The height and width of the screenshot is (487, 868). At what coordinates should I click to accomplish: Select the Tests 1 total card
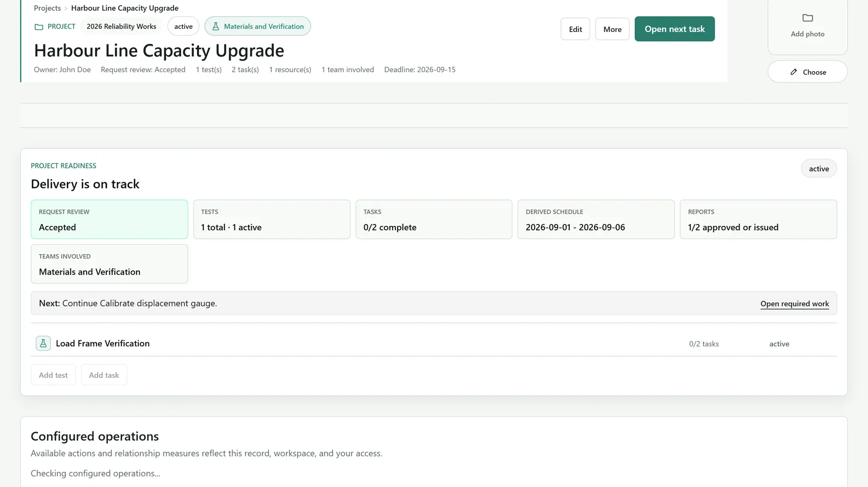coord(272,219)
